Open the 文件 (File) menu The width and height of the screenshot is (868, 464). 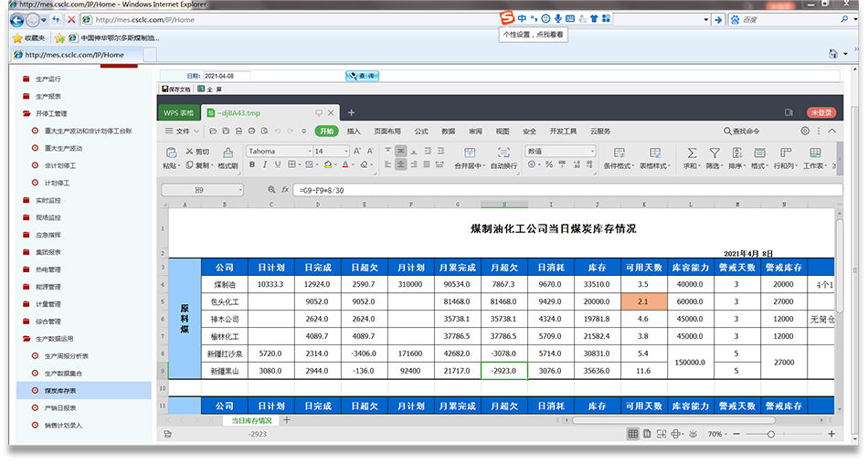pyautogui.click(x=182, y=132)
